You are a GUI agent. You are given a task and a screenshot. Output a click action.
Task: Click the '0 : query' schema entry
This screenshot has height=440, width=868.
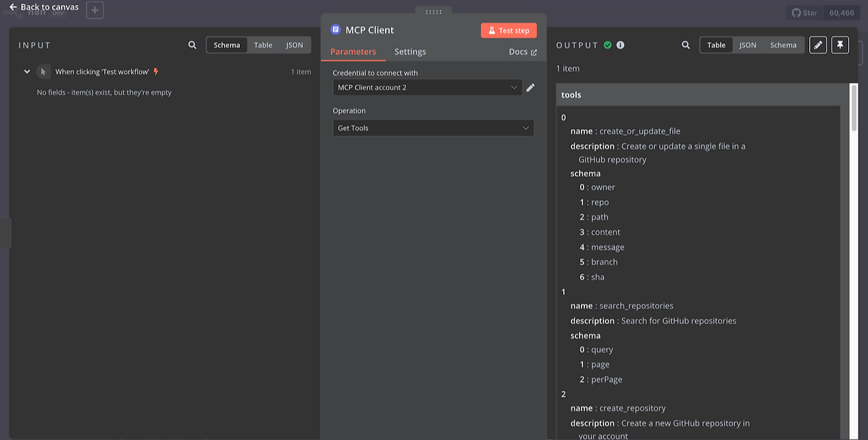(x=596, y=350)
